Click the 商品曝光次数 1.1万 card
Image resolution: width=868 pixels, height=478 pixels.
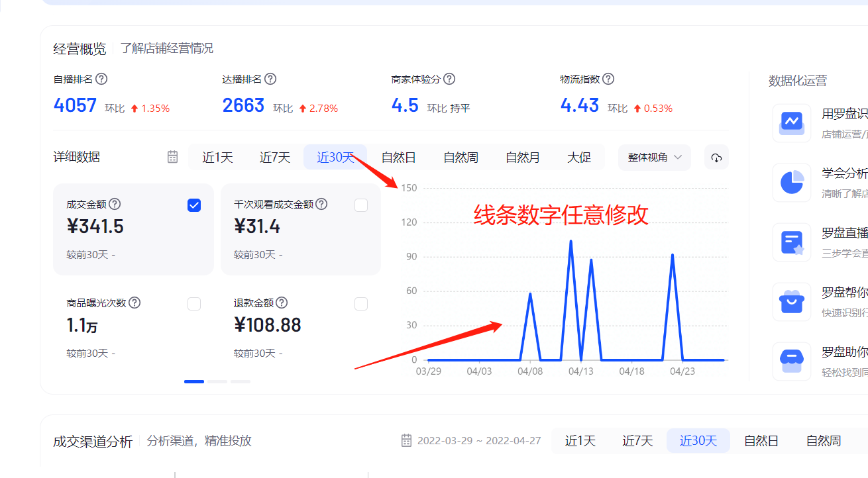(x=133, y=328)
